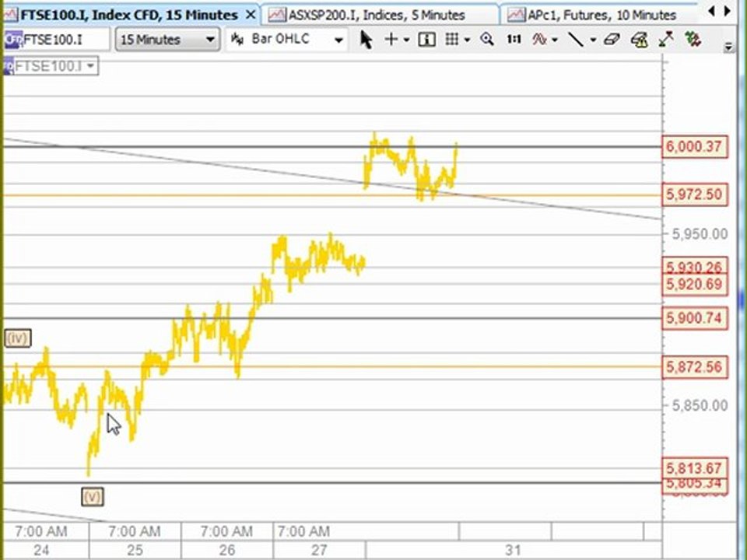
Task: Select the trend line drawing tool
Action: pos(576,40)
